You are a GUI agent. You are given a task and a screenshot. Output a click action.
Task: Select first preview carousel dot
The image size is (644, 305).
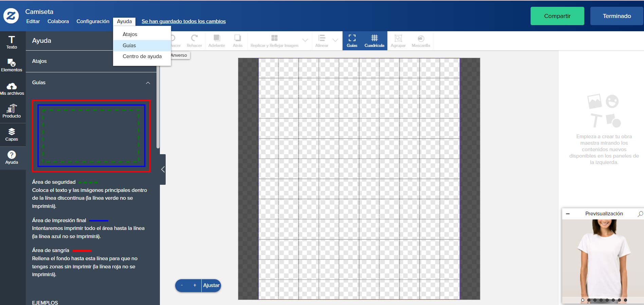(583, 300)
